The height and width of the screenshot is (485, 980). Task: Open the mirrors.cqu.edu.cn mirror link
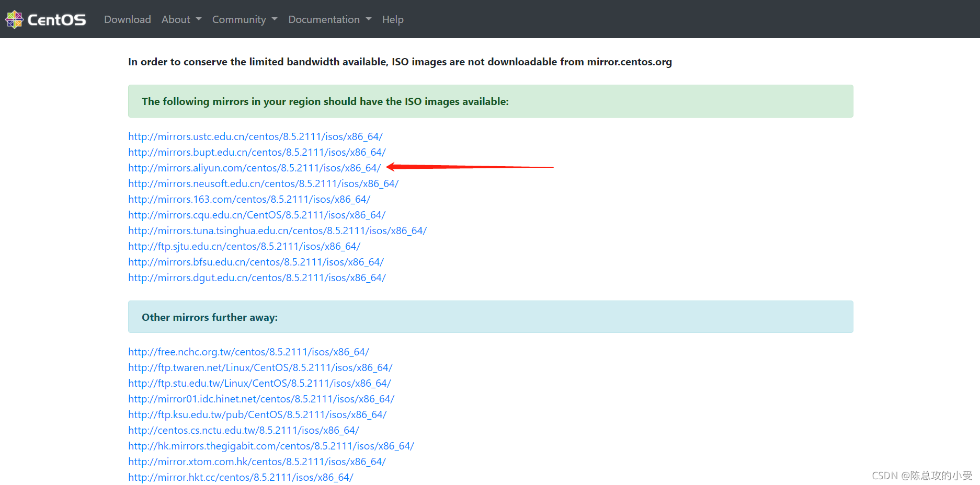(257, 215)
